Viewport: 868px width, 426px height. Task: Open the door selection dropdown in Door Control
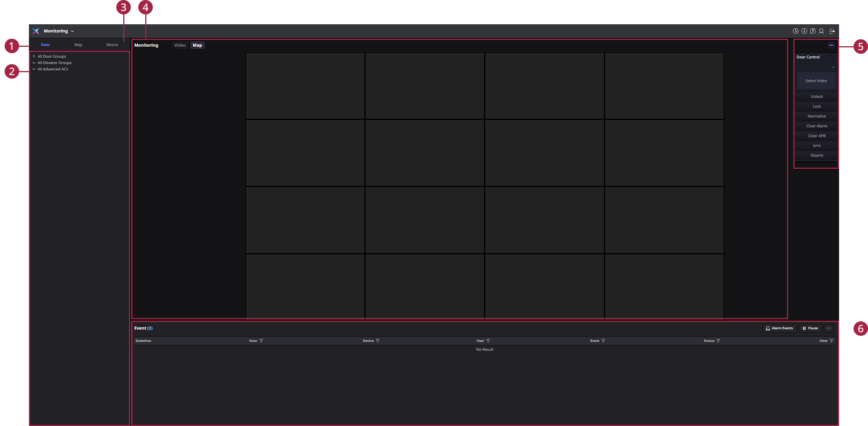pos(816,68)
